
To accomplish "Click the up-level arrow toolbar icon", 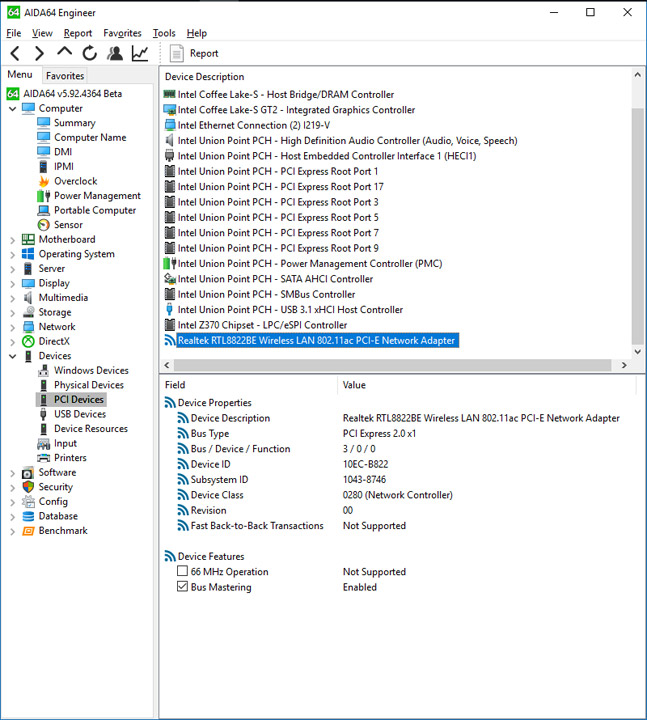I will (x=65, y=52).
